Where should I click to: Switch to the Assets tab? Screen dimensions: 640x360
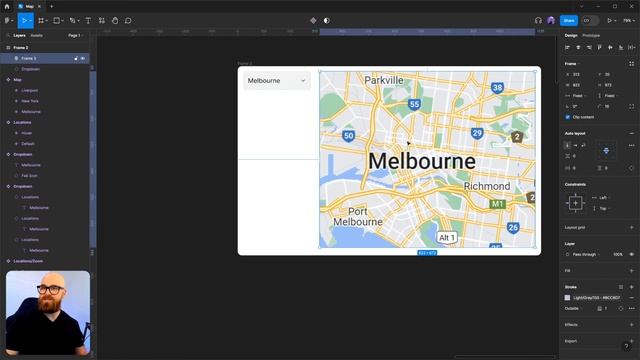tap(36, 36)
